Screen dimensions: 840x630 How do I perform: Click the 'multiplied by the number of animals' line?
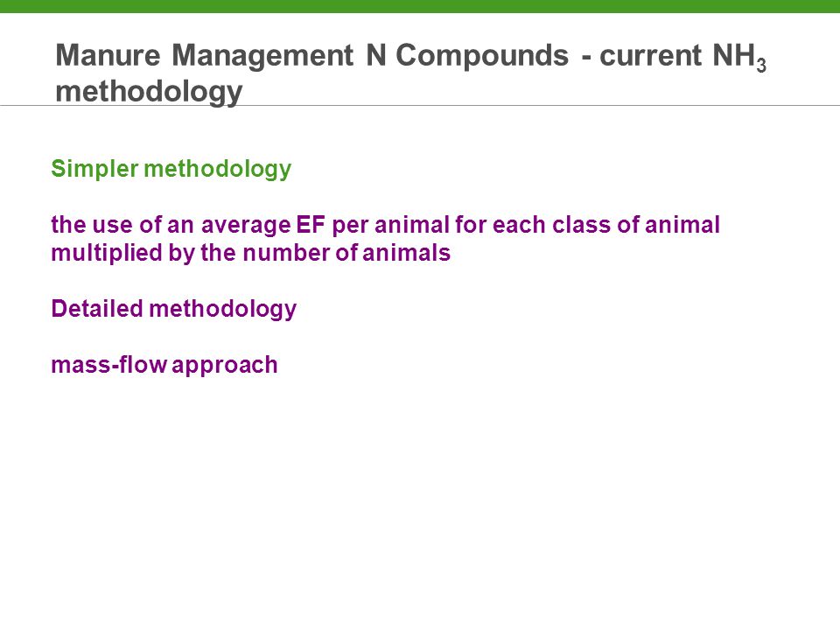coord(251,253)
